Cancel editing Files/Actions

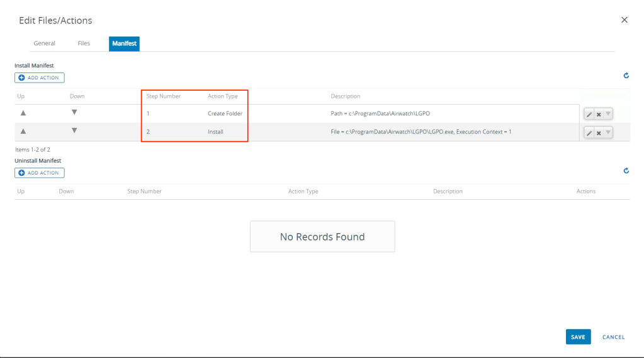[x=613, y=337]
